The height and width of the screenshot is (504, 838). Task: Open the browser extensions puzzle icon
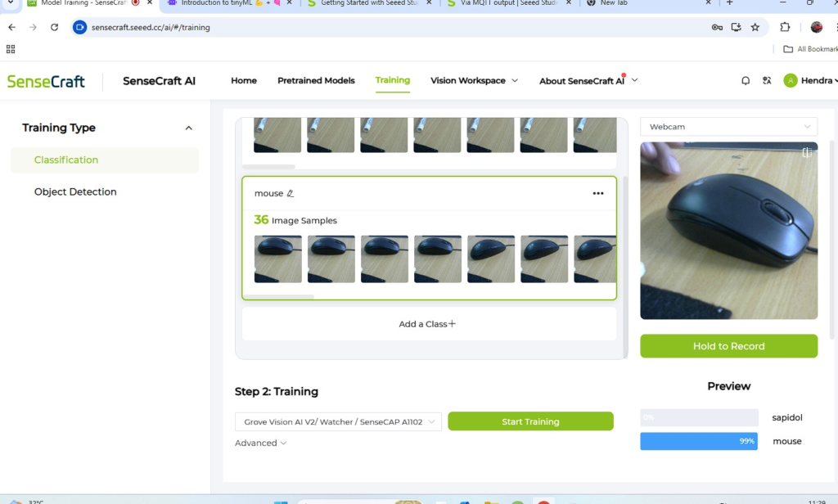pyautogui.click(x=785, y=27)
